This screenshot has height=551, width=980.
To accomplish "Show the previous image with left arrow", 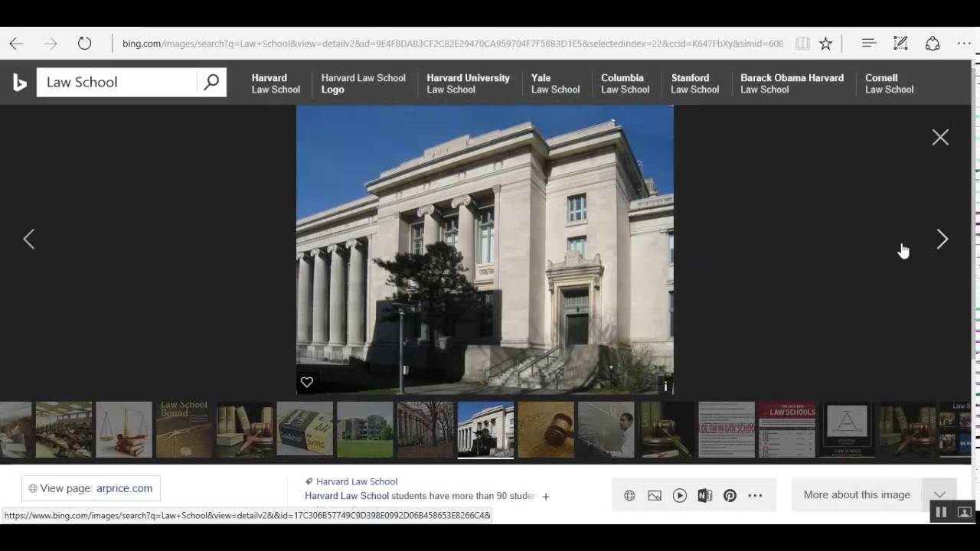I will [x=29, y=240].
